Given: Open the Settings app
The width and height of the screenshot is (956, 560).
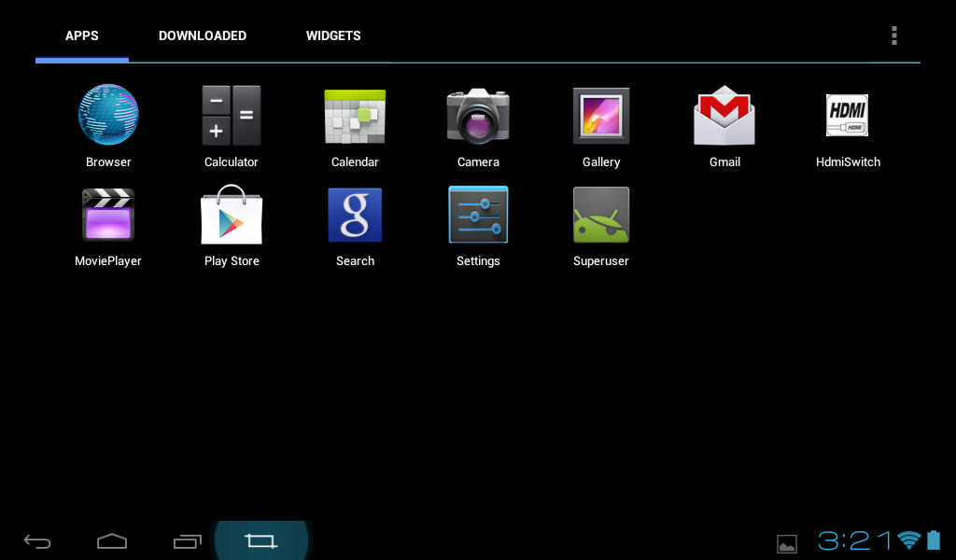Looking at the screenshot, I should click(478, 215).
